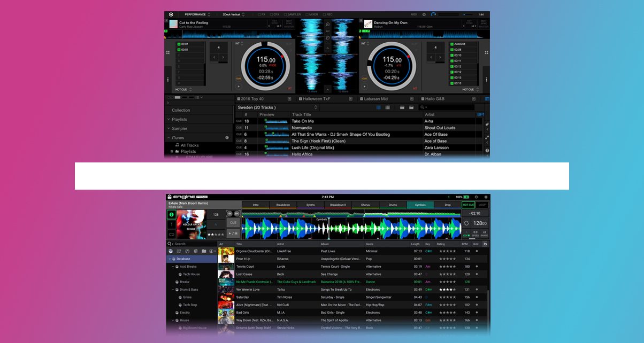This screenshot has height=343, width=644.
Task: Open the 2Deck Vertical layout dropdown
Action: 234,14
